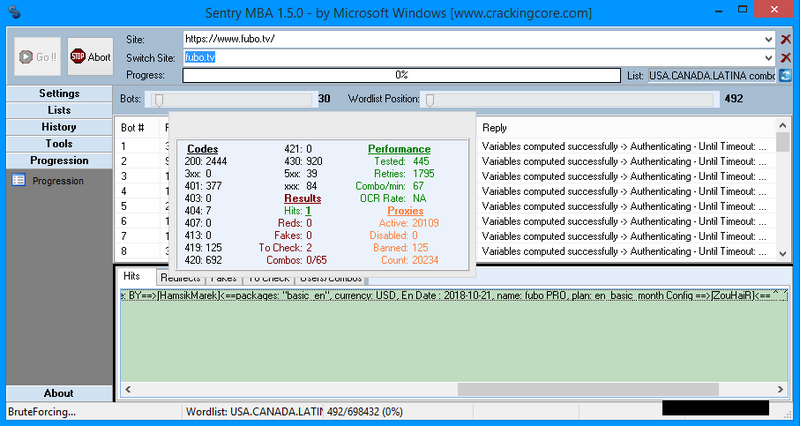
Task: Click the greyed-out Go!! button
Action: 37,57
